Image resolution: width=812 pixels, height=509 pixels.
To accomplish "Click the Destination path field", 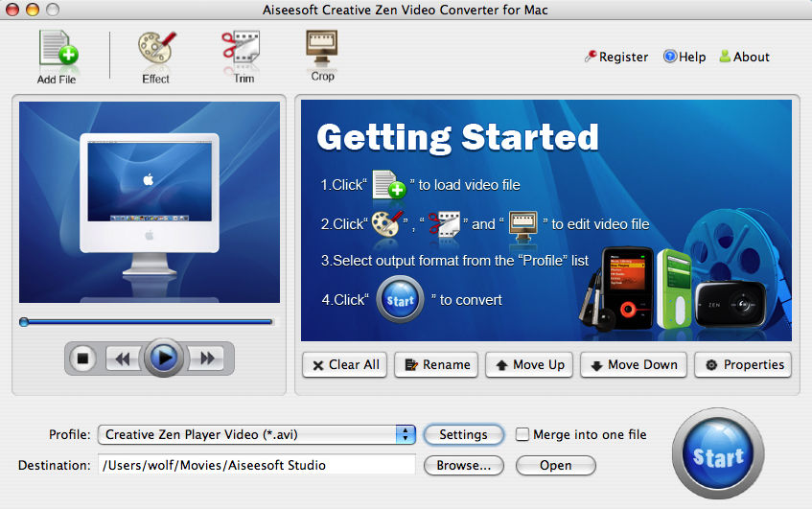I will 257,465.
